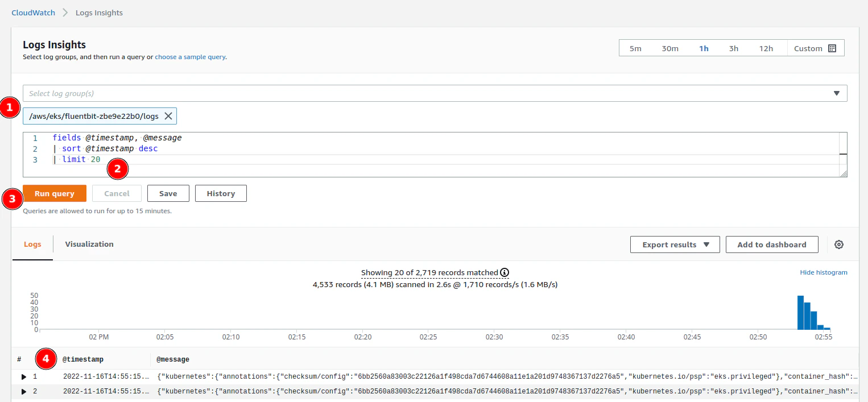Image resolution: width=868 pixels, height=402 pixels.
Task: Open the results settings gear icon
Action: pos(839,244)
